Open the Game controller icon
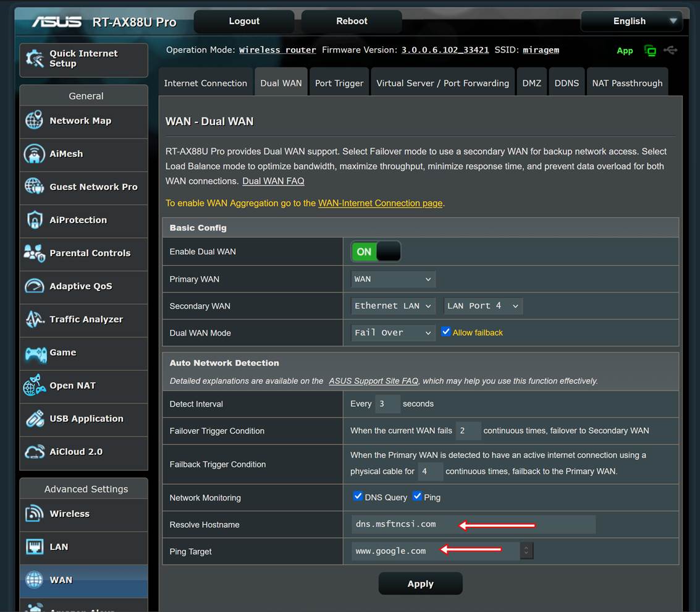 point(35,352)
